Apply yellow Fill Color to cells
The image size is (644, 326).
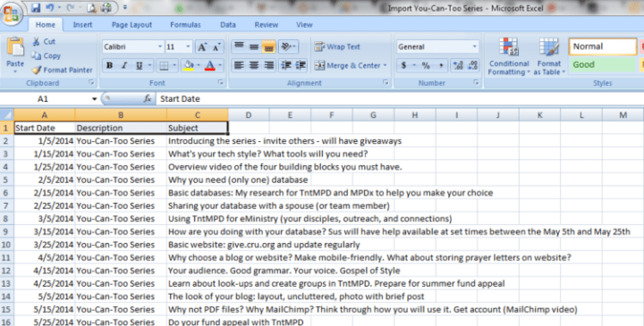pos(189,65)
